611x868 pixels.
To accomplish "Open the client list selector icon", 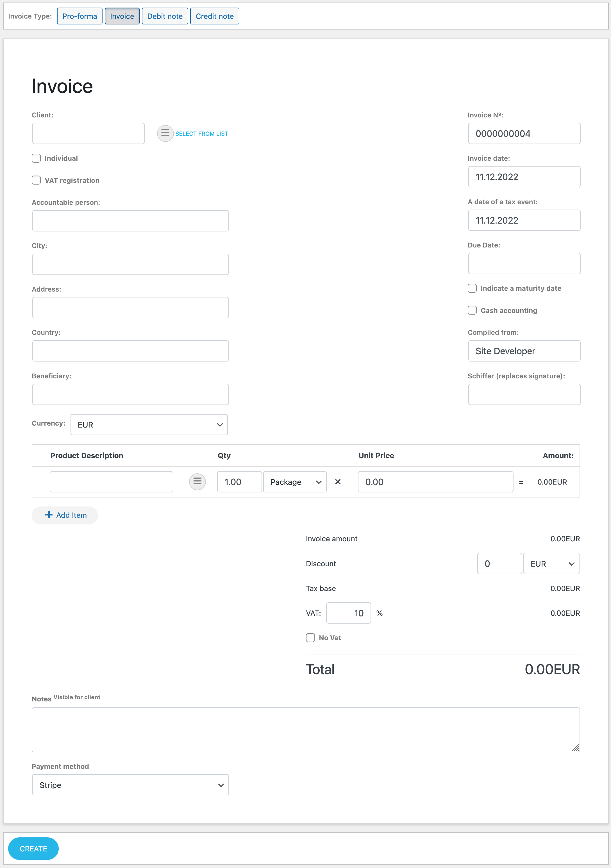I will pyautogui.click(x=165, y=133).
